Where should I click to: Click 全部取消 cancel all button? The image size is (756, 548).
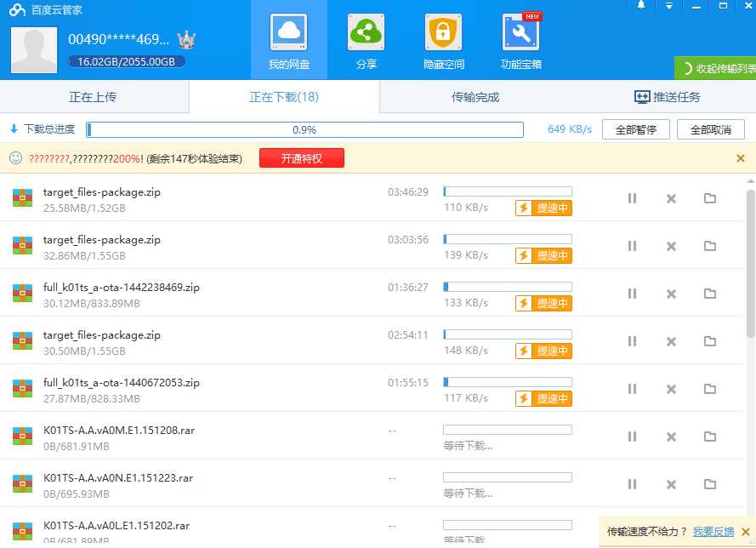coord(711,129)
